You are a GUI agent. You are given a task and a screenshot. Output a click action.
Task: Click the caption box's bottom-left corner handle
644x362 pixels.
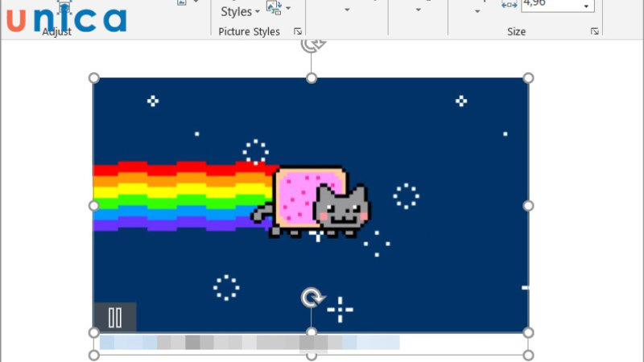point(93,356)
